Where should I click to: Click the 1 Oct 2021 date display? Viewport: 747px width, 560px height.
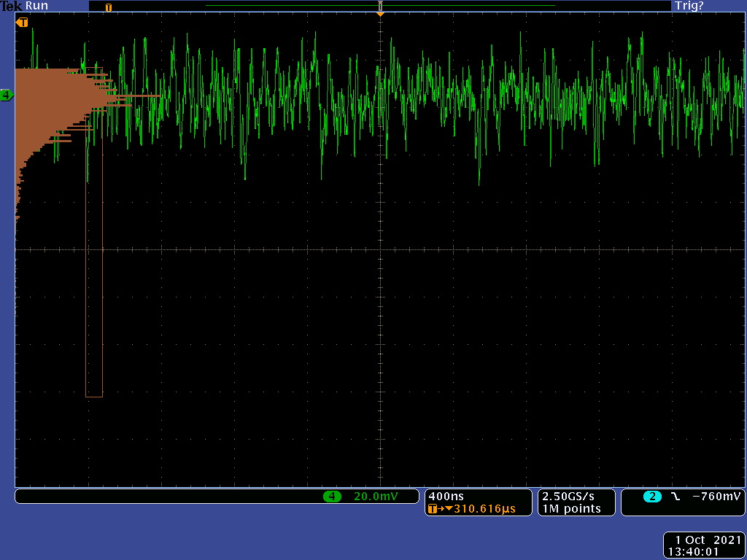pyautogui.click(x=707, y=540)
